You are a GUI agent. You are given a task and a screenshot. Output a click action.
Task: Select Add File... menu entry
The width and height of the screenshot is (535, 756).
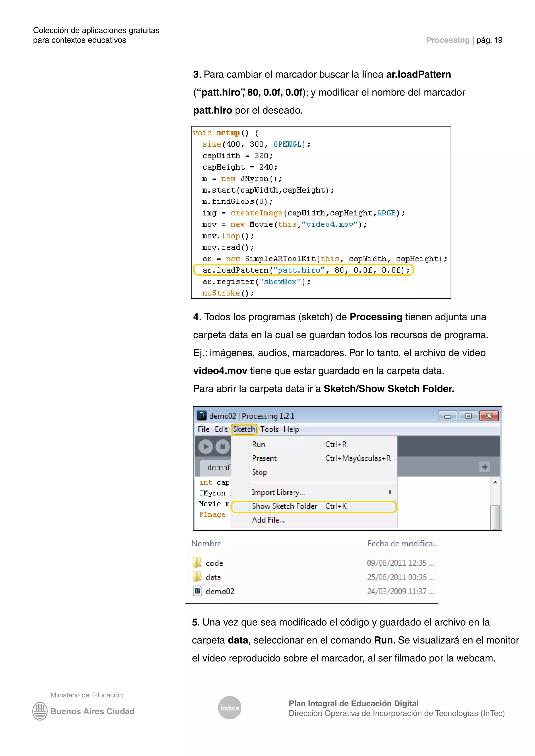pyautogui.click(x=314, y=520)
